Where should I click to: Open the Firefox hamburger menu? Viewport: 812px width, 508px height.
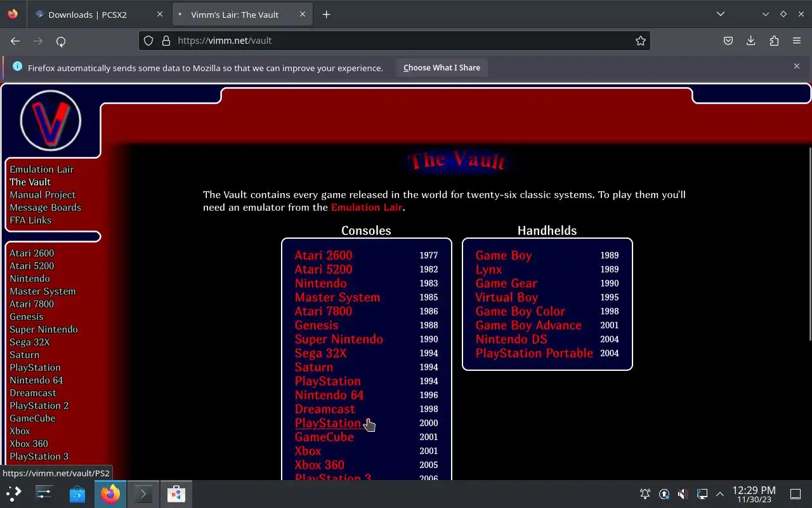coord(797,41)
